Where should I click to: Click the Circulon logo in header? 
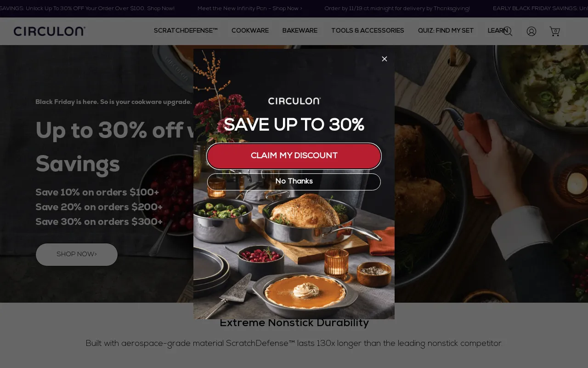(50, 31)
